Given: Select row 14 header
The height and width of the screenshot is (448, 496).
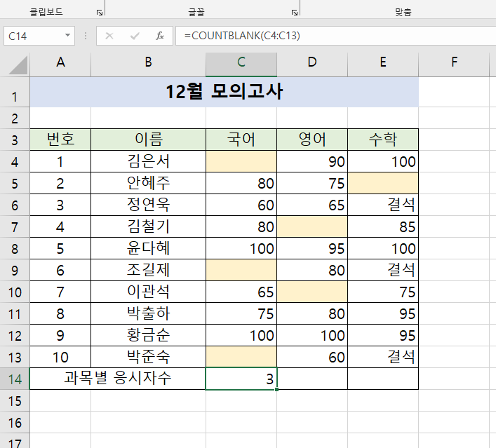Looking at the screenshot, I should [15, 379].
